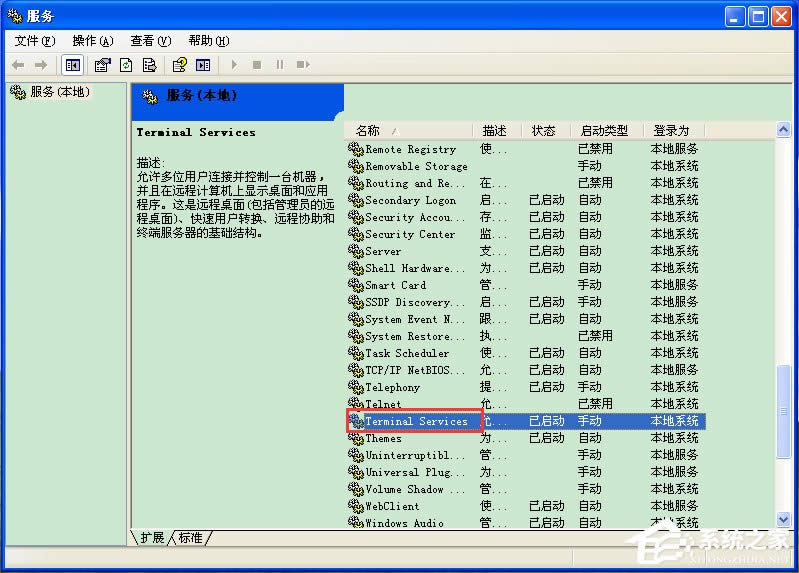Image resolution: width=799 pixels, height=573 pixels.
Task: Click the Pause Service toolbar icon
Action: coord(279,65)
